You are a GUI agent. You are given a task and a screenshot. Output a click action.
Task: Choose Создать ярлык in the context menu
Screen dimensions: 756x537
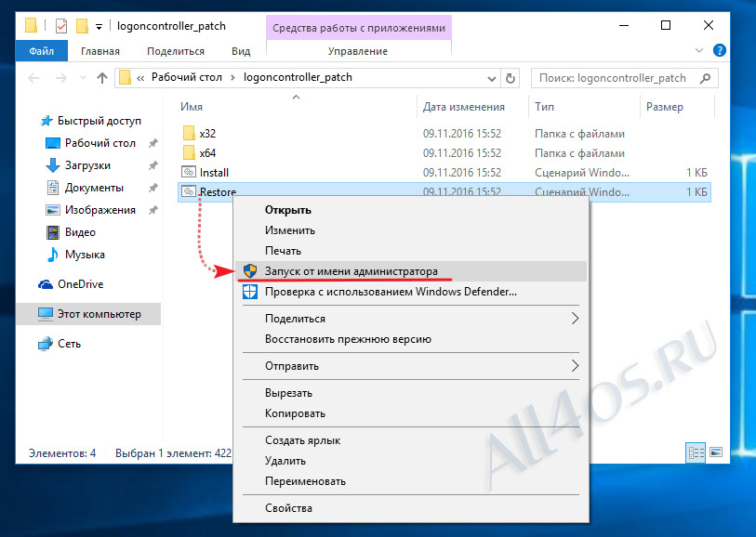411,440
